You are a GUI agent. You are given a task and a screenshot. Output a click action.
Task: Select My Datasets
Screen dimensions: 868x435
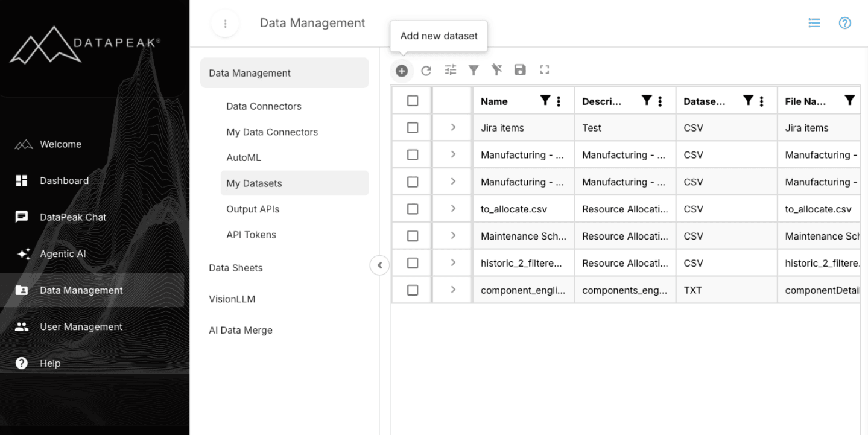[294, 183]
